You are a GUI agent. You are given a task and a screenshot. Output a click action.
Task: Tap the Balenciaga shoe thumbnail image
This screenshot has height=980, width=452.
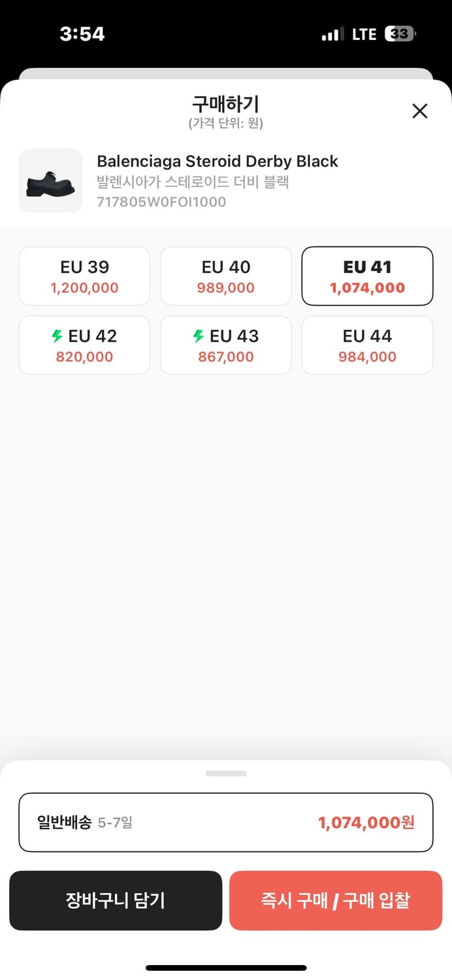(51, 180)
